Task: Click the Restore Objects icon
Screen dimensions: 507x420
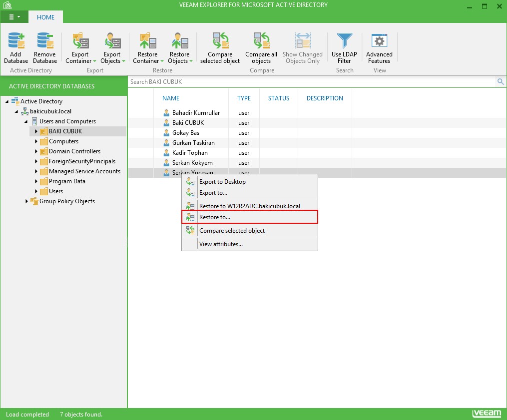Action: pos(180,40)
